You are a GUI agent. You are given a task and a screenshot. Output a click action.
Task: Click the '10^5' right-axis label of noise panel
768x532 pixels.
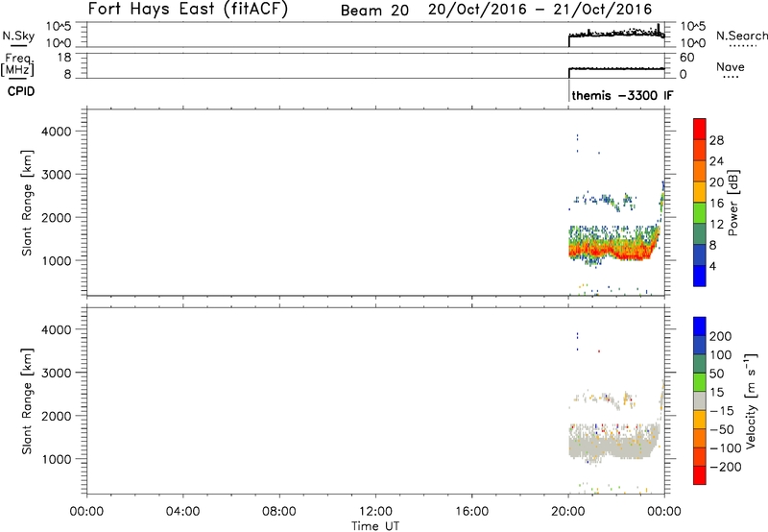(x=693, y=27)
